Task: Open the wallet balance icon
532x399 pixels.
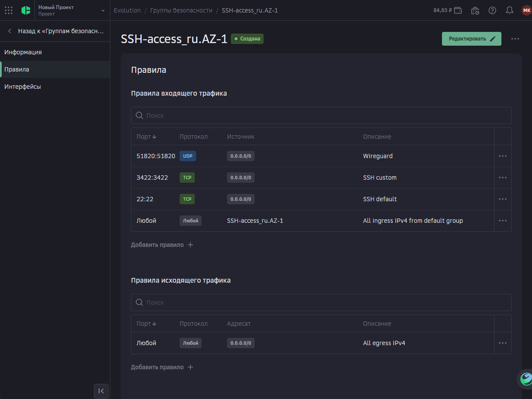Action: point(458,10)
